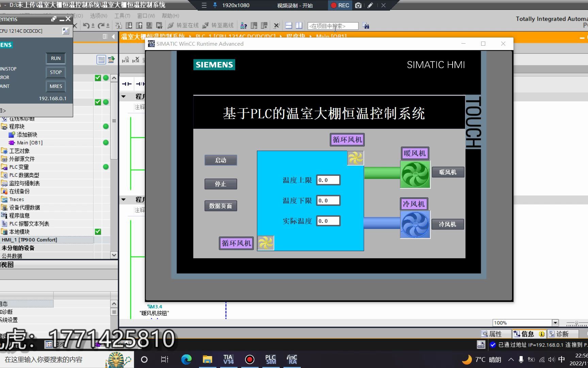This screenshot has width=588, height=368.
Task: Click the gray 暖风机 (heater fan) button
Action: coord(448,172)
